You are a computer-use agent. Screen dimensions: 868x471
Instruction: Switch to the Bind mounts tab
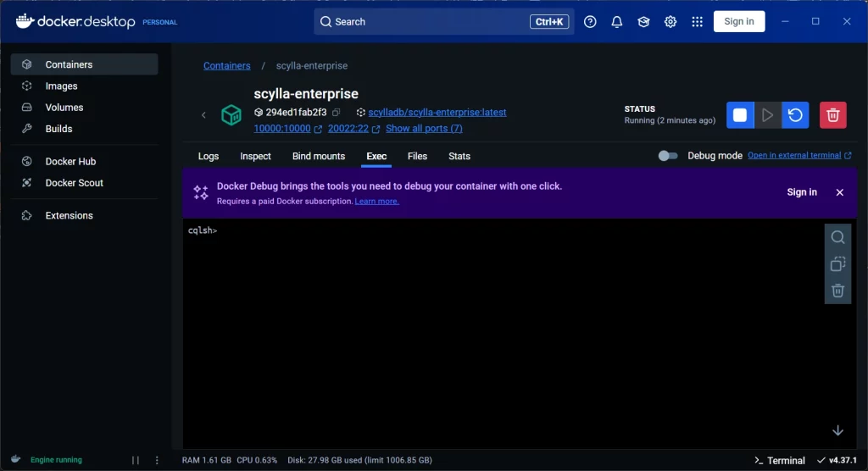click(319, 156)
